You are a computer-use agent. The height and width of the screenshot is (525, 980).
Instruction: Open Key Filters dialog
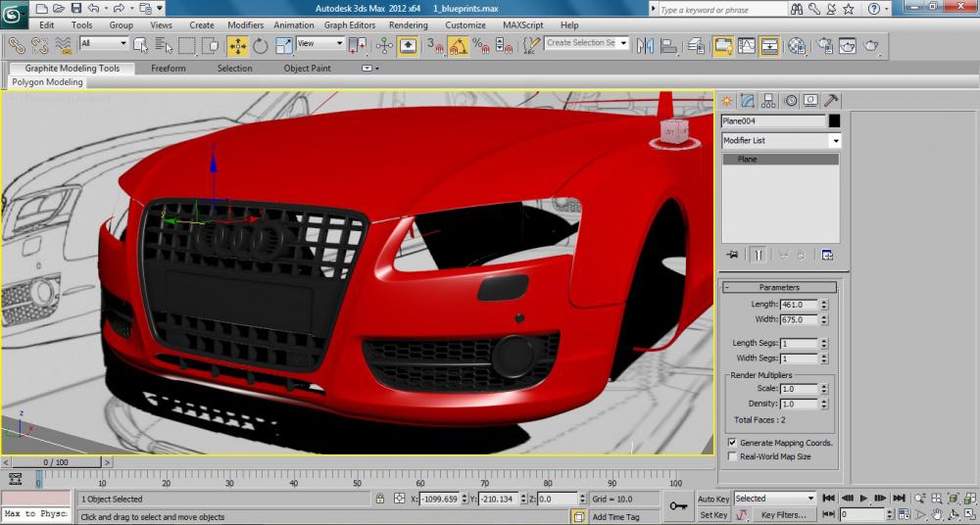point(783,515)
